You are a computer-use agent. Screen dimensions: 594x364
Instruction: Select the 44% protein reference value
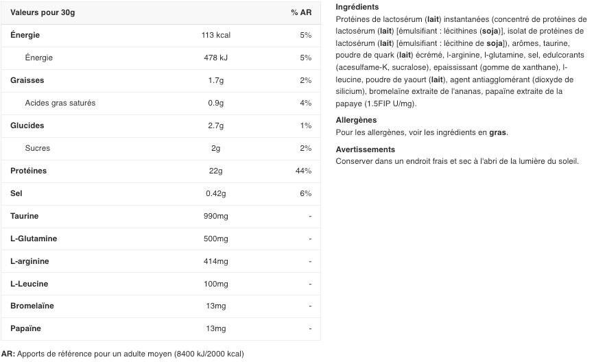coord(303,171)
